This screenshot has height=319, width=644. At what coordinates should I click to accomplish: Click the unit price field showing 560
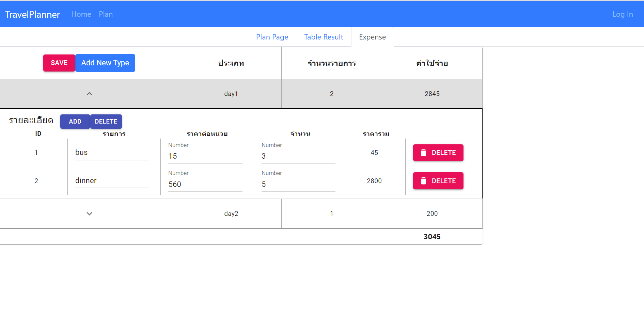click(x=205, y=184)
